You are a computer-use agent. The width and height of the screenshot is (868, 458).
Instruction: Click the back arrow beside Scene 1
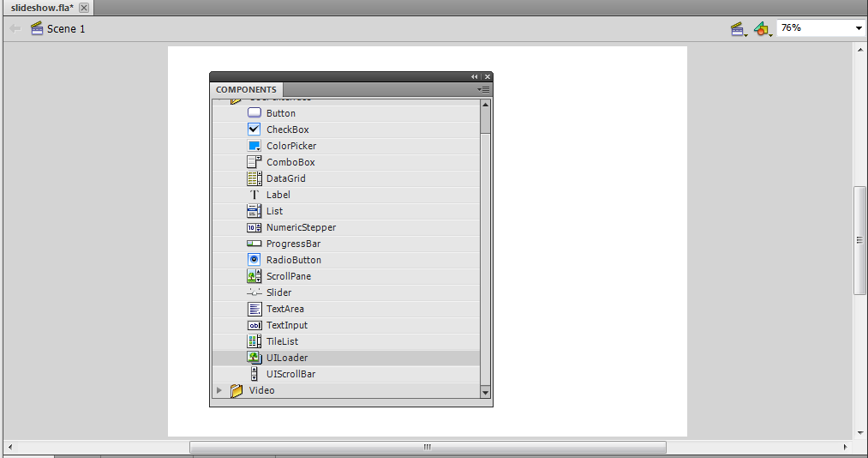click(15, 28)
